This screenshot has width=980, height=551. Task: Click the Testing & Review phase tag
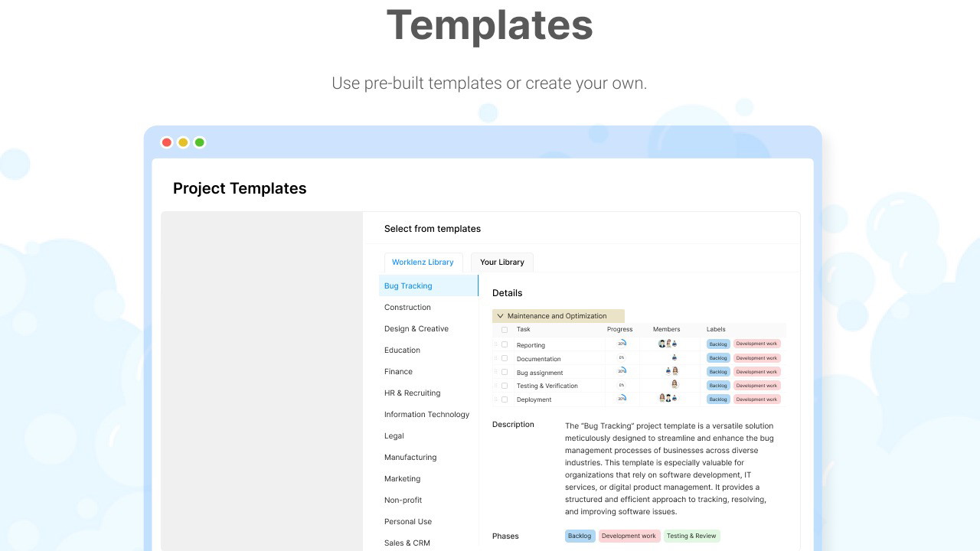click(691, 536)
